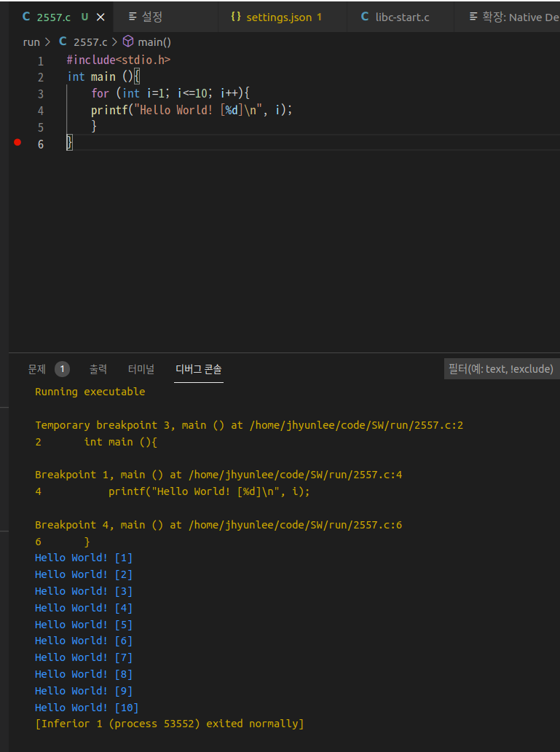This screenshot has height=752, width=560.
Task: Open the 문제 panel tab
Action: pyautogui.click(x=37, y=369)
